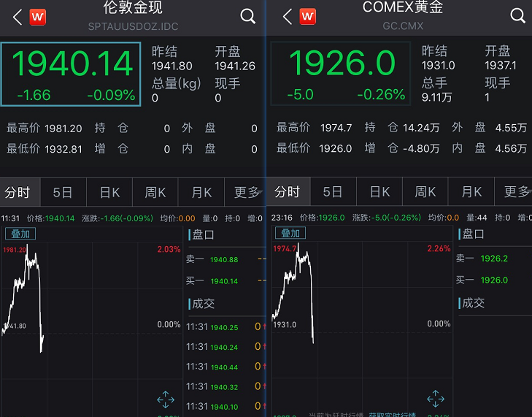Image resolution: width=532 pixels, height=417 pixels.
Task: Open search in 伦敦金现 panel
Action: [x=247, y=16]
